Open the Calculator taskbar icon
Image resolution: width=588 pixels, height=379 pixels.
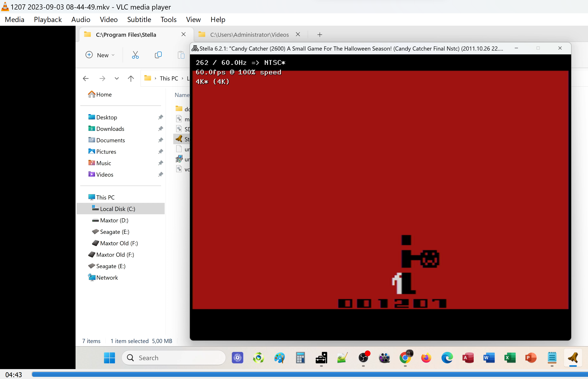(x=300, y=358)
